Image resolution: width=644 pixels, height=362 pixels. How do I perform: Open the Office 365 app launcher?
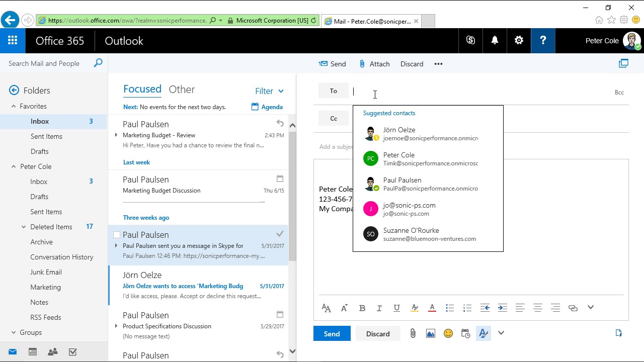pos(13,41)
